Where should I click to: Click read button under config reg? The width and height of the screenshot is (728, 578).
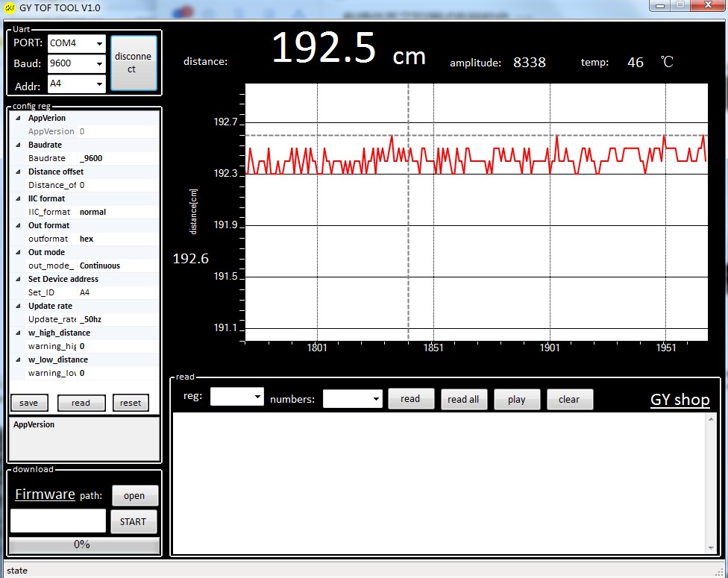click(81, 403)
